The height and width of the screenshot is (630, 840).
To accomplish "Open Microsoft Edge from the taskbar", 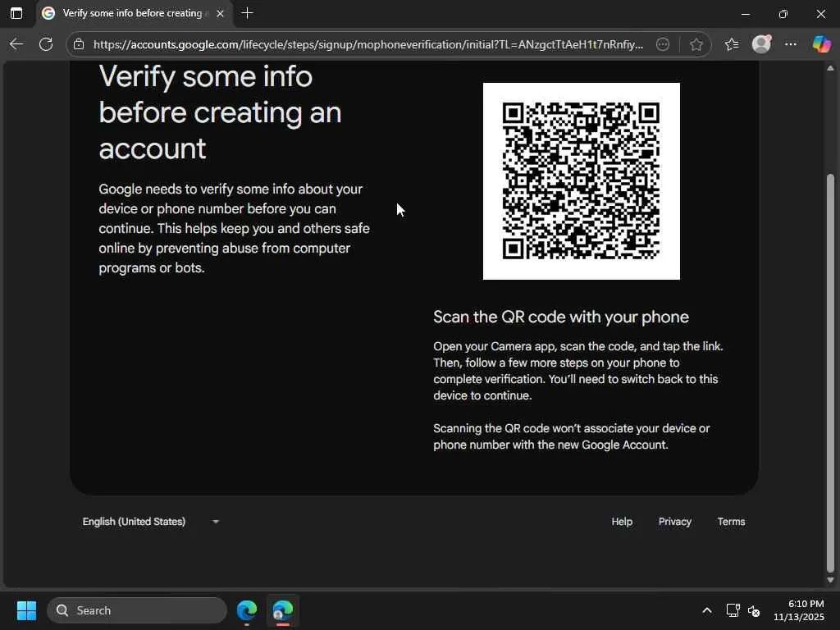I will point(247,610).
